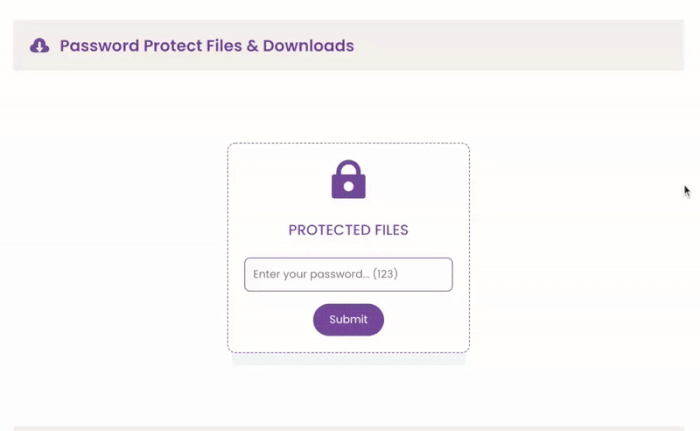Click the shadow strip beneath the card
The image size is (700, 431).
348,359
